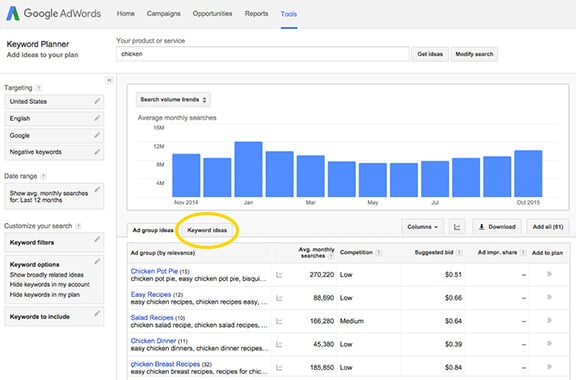The width and height of the screenshot is (576, 380).
Task: Click the $0.84 suggested bid cell
Action: pyautogui.click(x=453, y=367)
